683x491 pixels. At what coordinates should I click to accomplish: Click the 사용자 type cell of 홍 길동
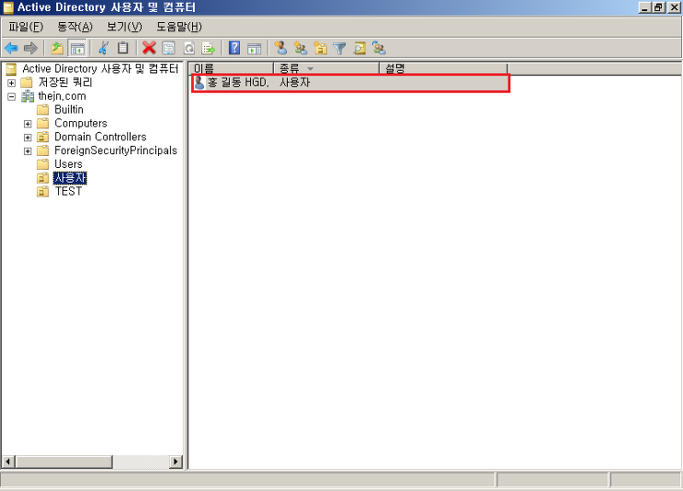click(x=294, y=82)
